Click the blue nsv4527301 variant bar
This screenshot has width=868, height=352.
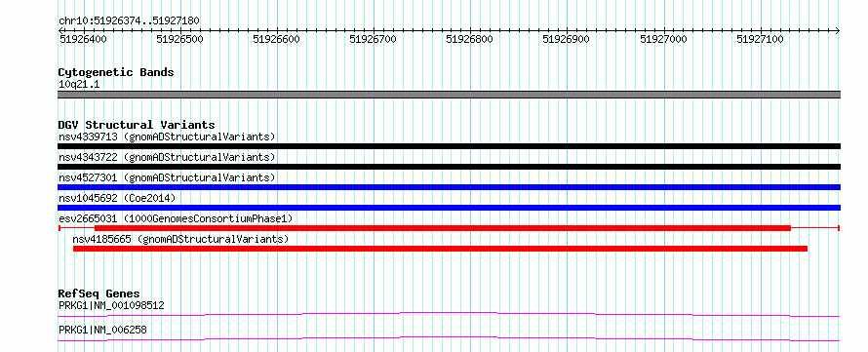point(449,187)
